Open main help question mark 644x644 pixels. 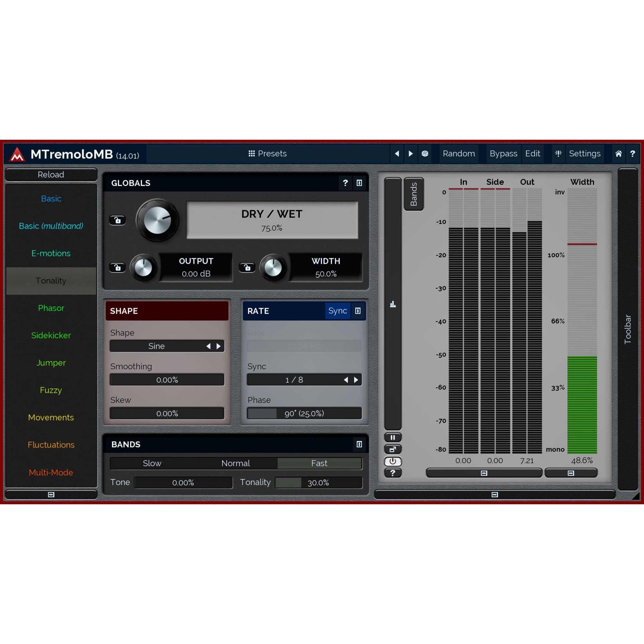tap(633, 154)
